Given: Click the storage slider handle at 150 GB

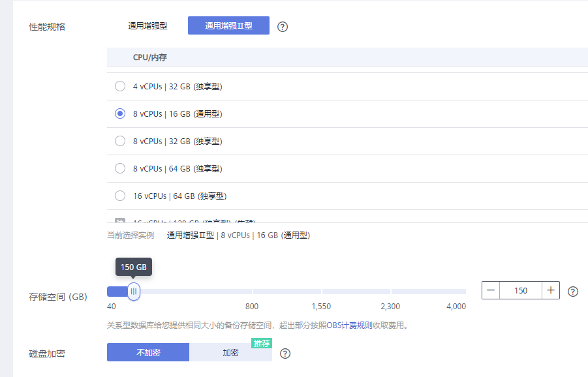Looking at the screenshot, I should click(134, 291).
